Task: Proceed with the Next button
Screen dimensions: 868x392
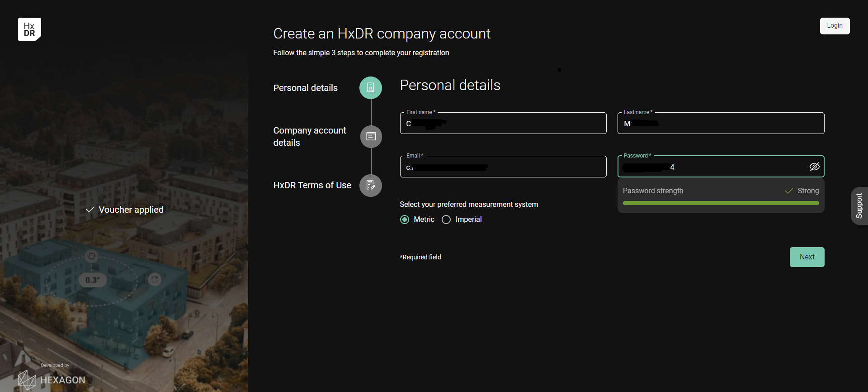Action: point(807,257)
